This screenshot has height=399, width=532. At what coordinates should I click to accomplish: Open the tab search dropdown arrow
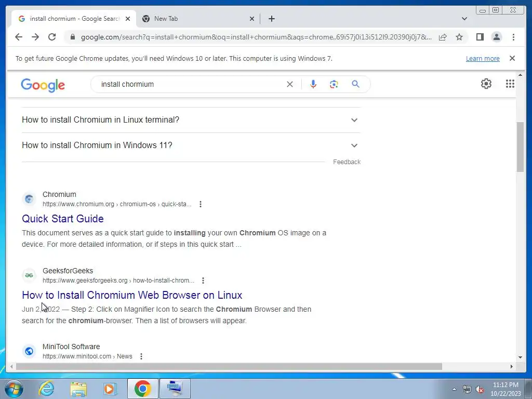tap(464, 19)
